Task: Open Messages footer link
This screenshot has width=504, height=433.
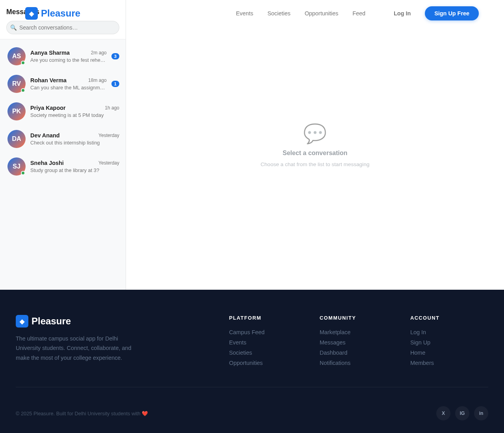Action: [332, 342]
